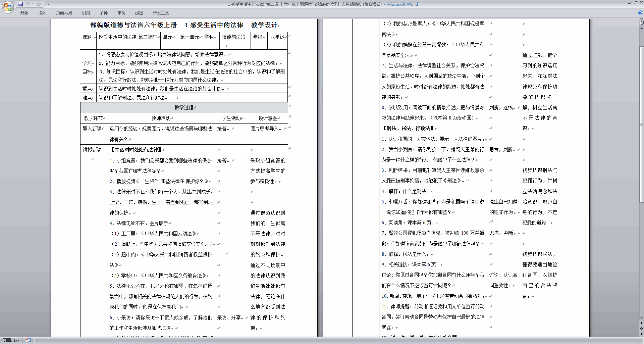Expand the Undo history dropdown
Image resolution: width=644 pixels, height=344 pixels.
[33, 4]
